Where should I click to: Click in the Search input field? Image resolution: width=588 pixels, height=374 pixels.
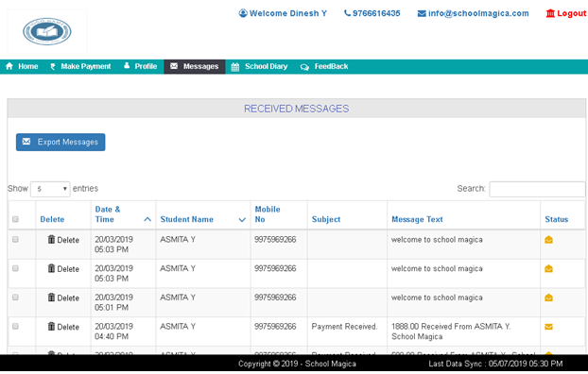[x=537, y=189]
